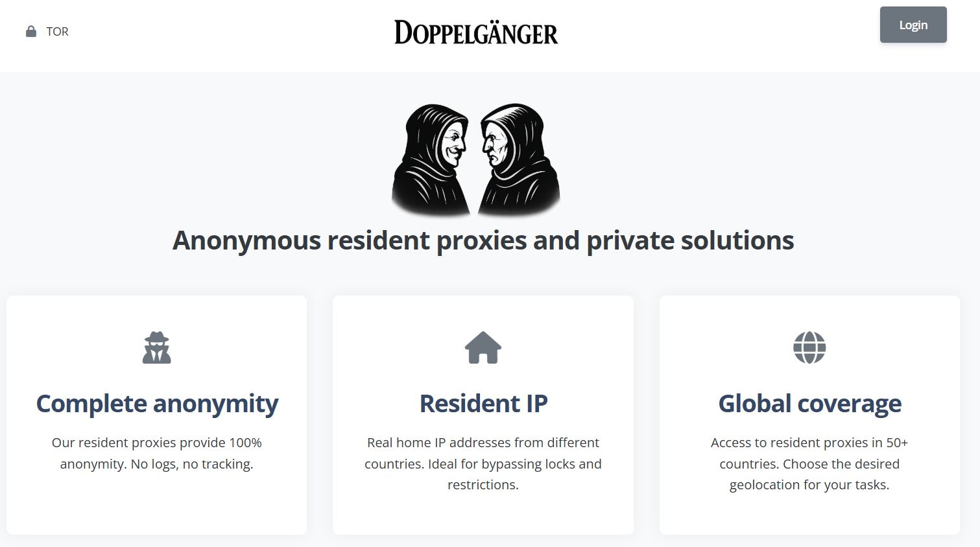980x547 pixels.
Task: Click the house icon above Resident IP
Action: click(483, 347)
